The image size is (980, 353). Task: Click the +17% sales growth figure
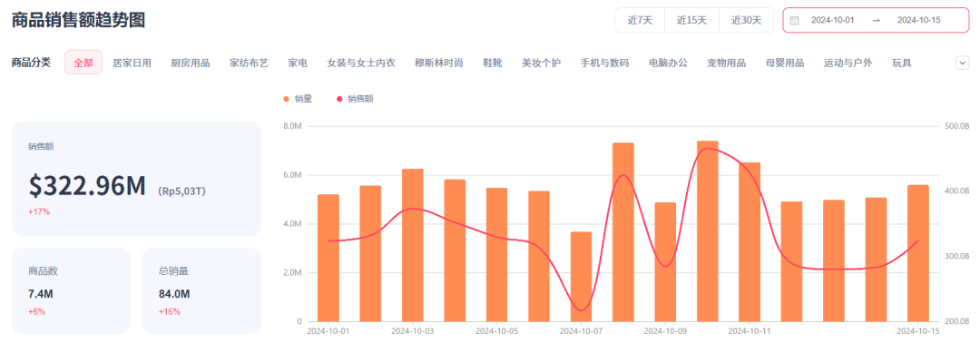tap(39, 211)
